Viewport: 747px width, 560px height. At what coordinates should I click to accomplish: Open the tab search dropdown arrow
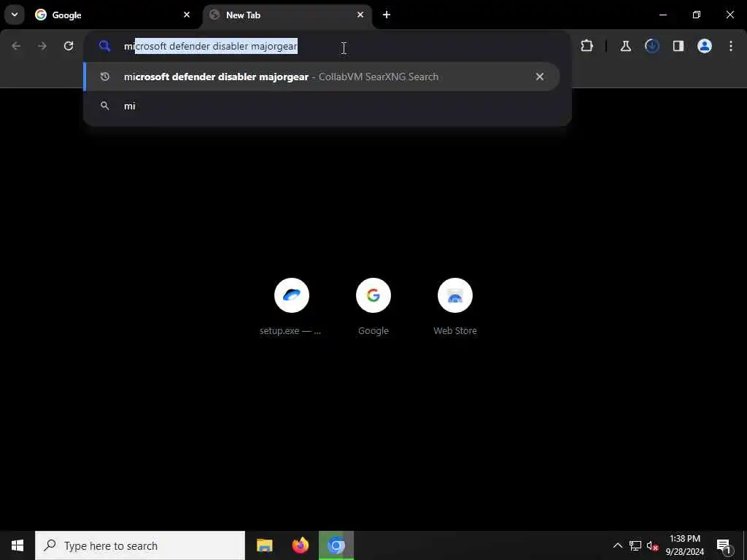15,15
